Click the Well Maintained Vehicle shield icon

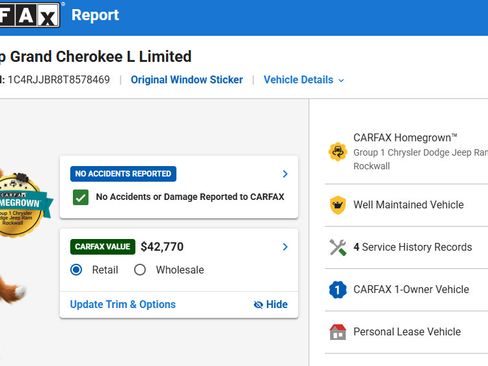tap(338, 205)
